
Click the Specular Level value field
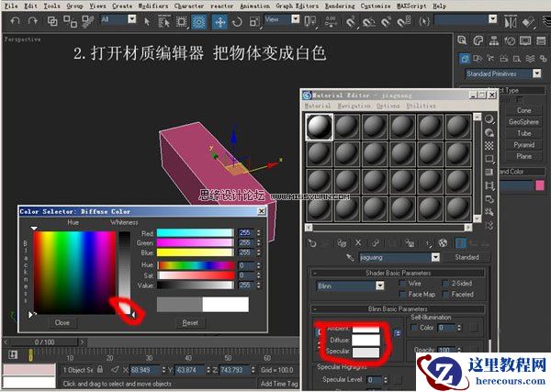(375, 380)
